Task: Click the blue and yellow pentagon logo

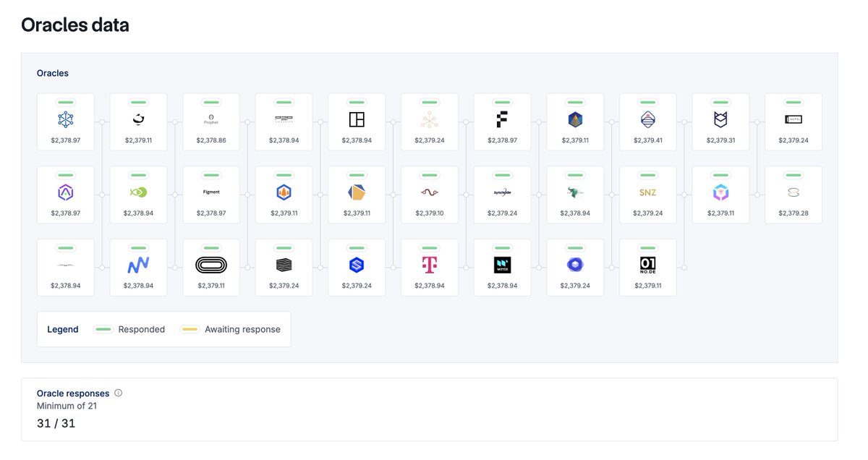Action: point(357,192)
